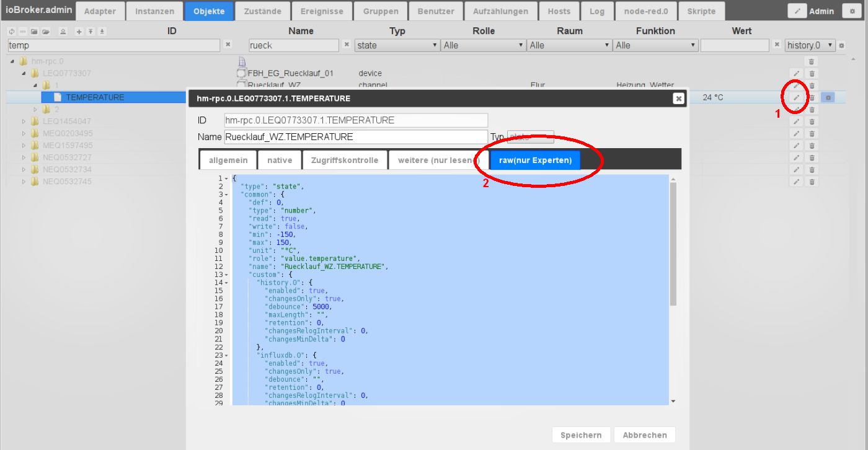Image resolution: width=868 pixels, height=450 pixels.
Task: Expand the NEQ0532734 tree node
Action: 24,169
